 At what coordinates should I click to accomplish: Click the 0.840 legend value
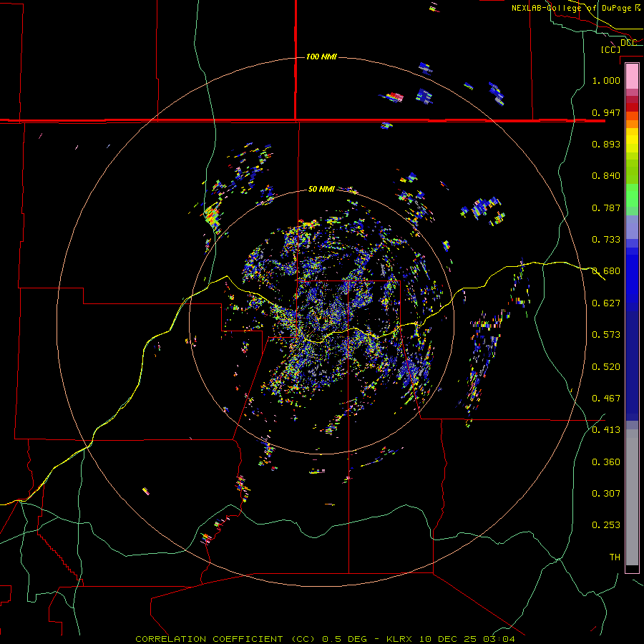(x=606, y=176)
